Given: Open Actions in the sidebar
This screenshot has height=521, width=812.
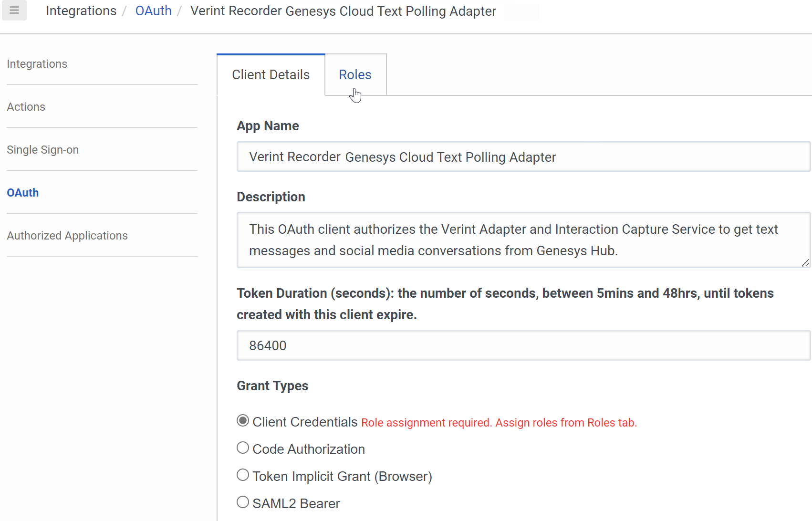Looking at the screenshot, I should pyautogui.click(x=26, y=106).
